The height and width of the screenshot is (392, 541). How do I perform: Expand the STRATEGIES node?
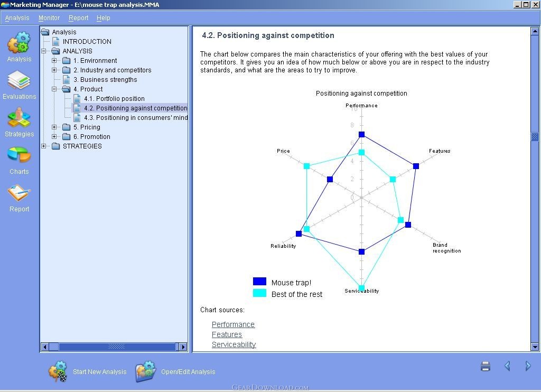pyautogui.click(x=43, y=146)
